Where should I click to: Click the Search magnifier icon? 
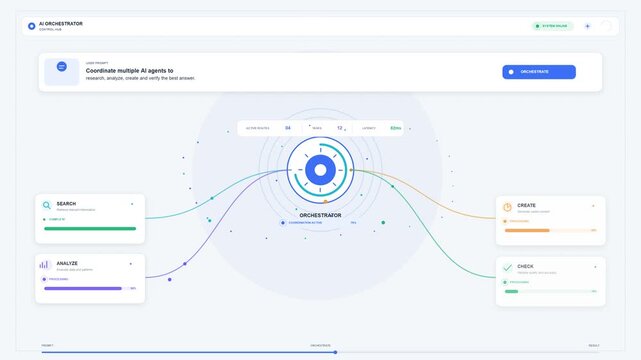[x=47, y=205]
